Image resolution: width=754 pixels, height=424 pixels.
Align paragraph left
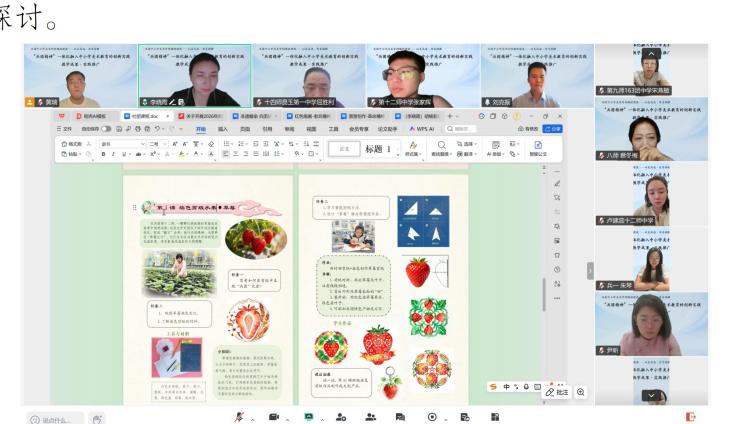(226, 154)
